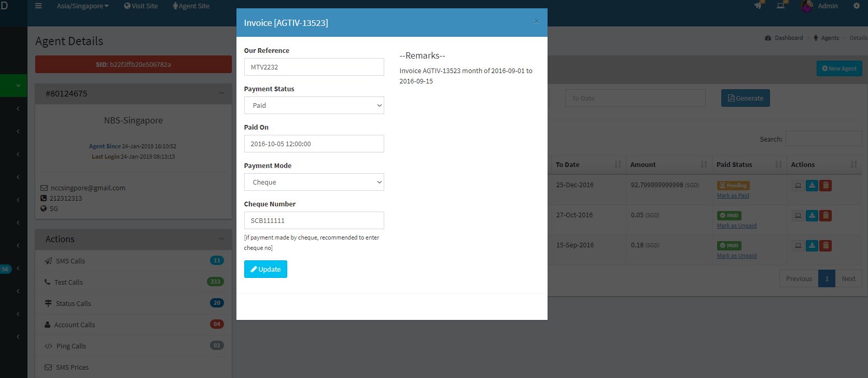Open the Payment Mode dropdown
The height and width of the screenshot is (378, 868).
coord(314,182)
